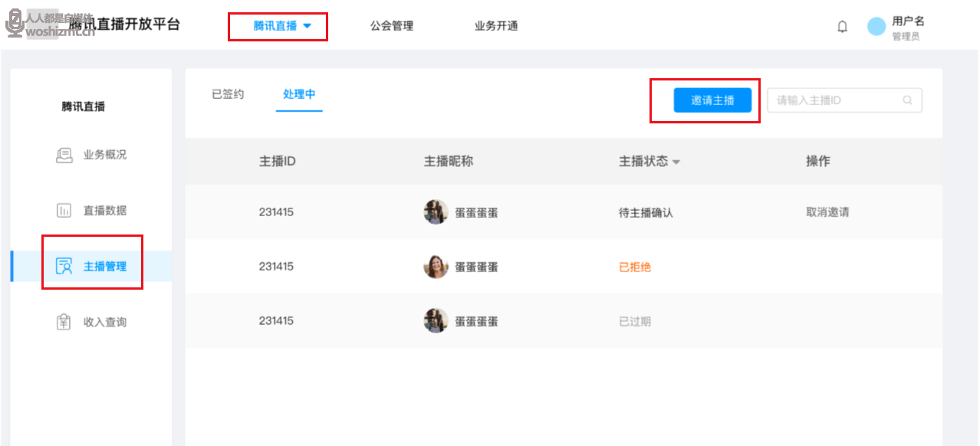Open 公会管理 in top navigation

[x=392, y=26]
